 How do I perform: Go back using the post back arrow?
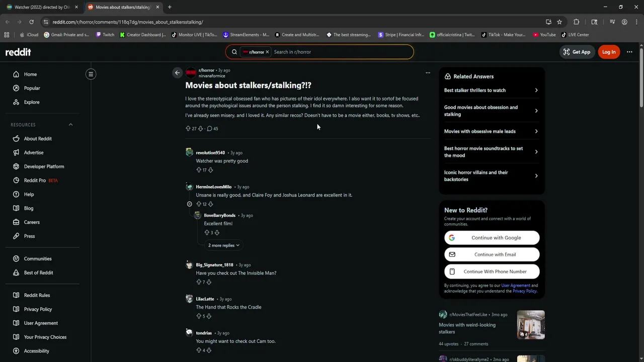tap(177, 73)
